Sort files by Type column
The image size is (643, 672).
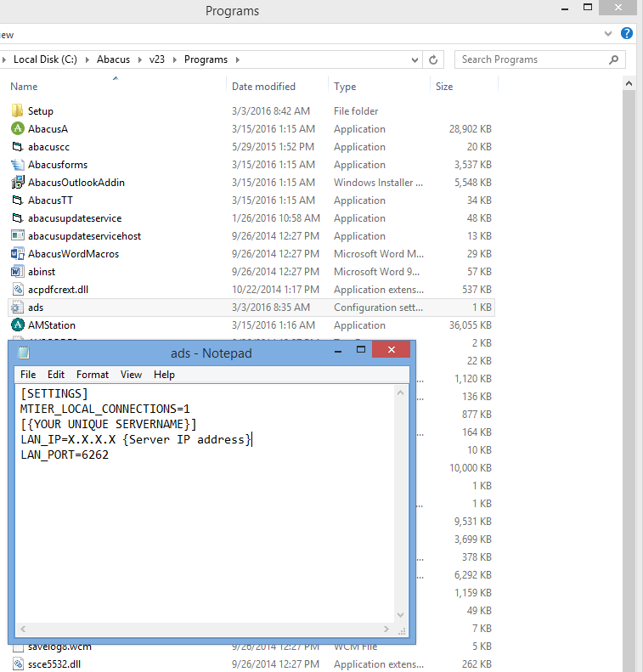coord(345,87)
